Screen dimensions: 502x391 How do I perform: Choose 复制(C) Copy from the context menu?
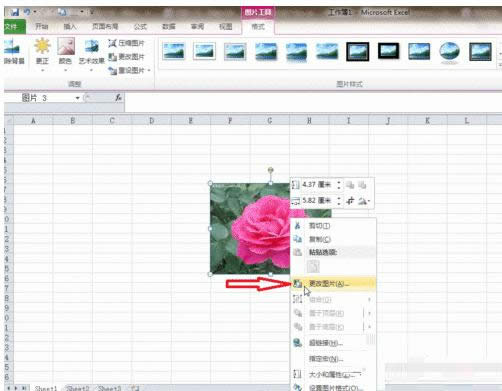click(333, 239)
